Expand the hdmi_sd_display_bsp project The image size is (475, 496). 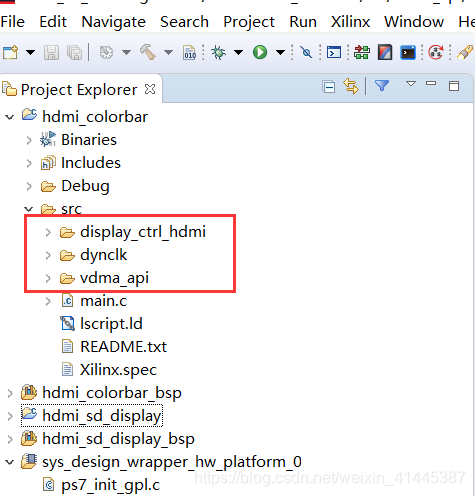point(10,439)
